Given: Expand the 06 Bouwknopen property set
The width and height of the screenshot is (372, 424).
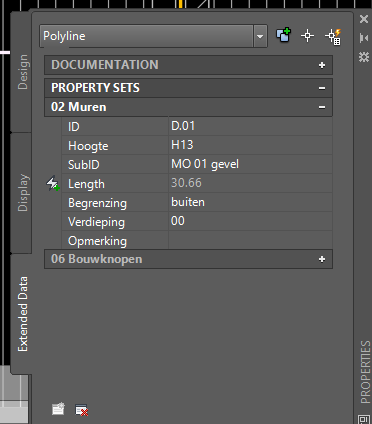Looking at the screenshot, I should (x=322, y=259).
